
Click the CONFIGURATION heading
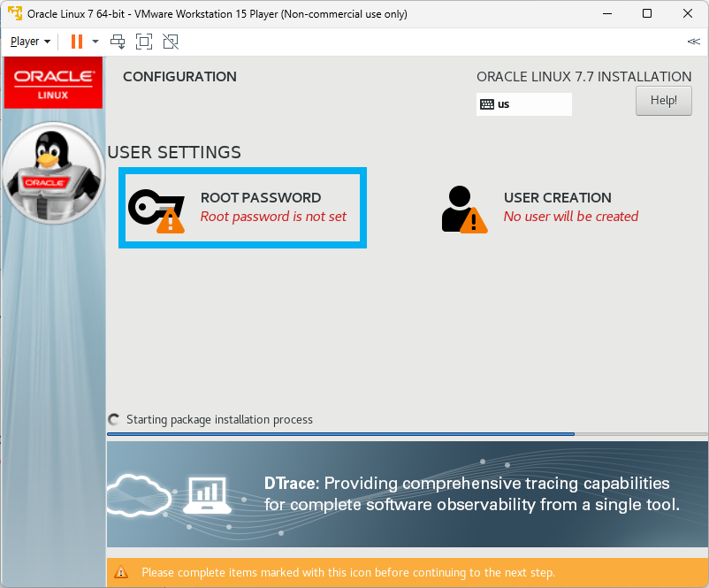click(x=179, y=77)
